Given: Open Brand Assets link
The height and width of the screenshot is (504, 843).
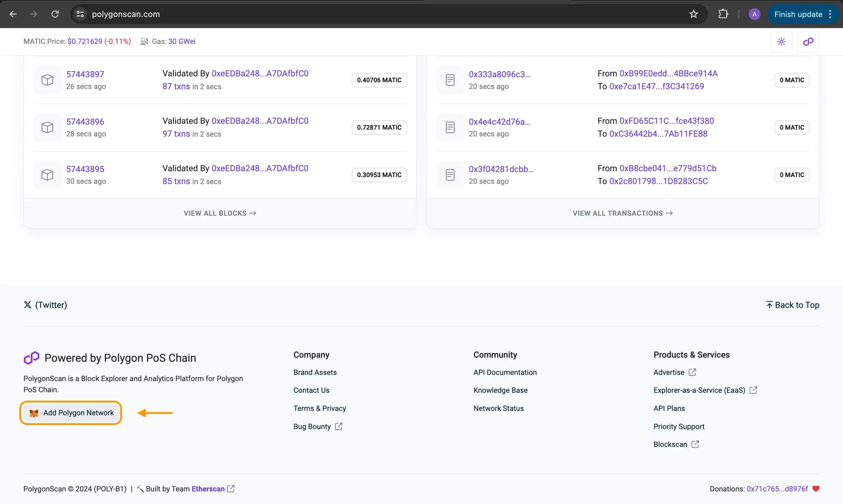Looking at the screenshot, I should (315, 373).
